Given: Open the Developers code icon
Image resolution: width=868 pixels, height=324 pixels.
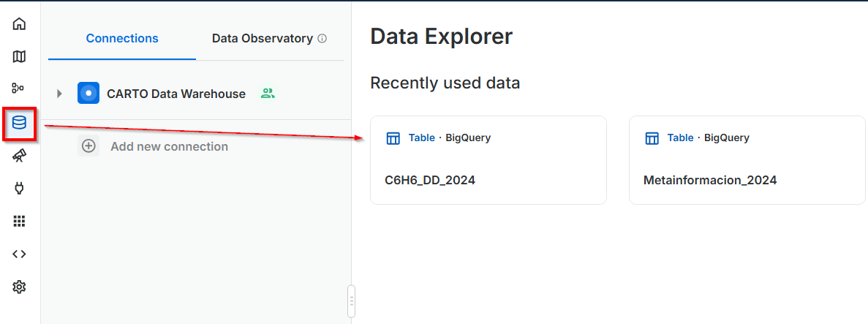Looking at the screenshot, I should [x=20, y=254].
